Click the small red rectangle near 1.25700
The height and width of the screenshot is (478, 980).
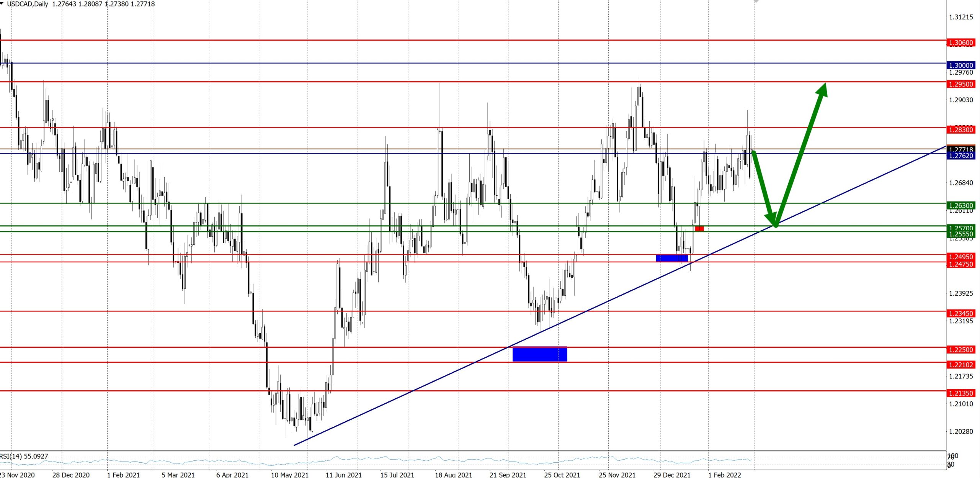tap(699, 229)
